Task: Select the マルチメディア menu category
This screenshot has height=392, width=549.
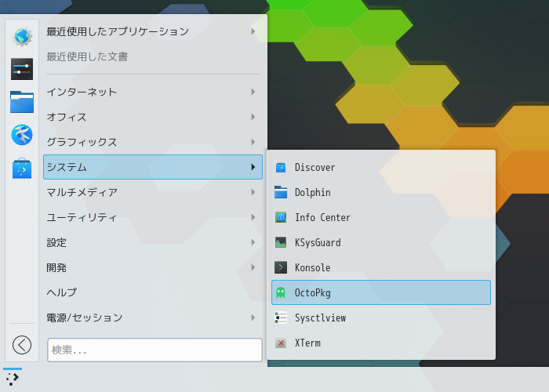Action: 153,192
